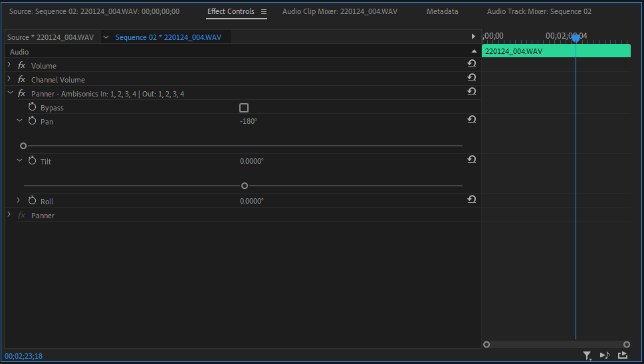Select the Effect Controls tab
Viewport: 644px width, 364px height.
(x=231, y=11)
